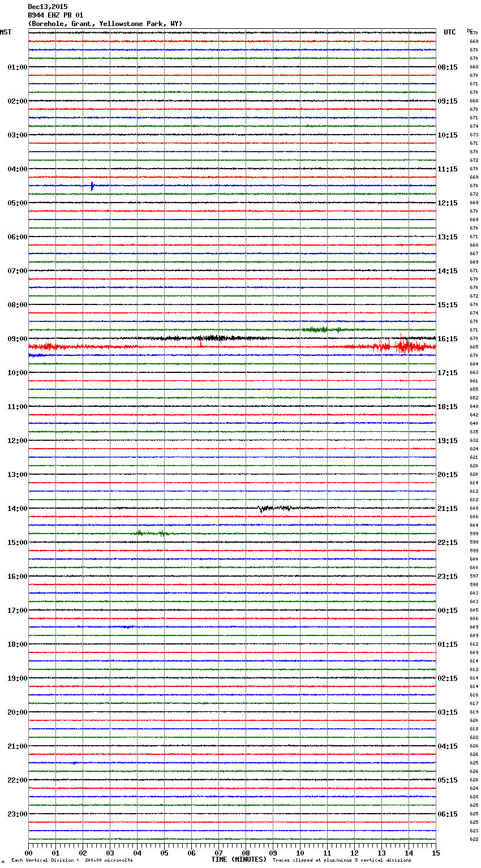Click the date label Dec13,2015
The image size is (481, 868).
pos(48,7)
